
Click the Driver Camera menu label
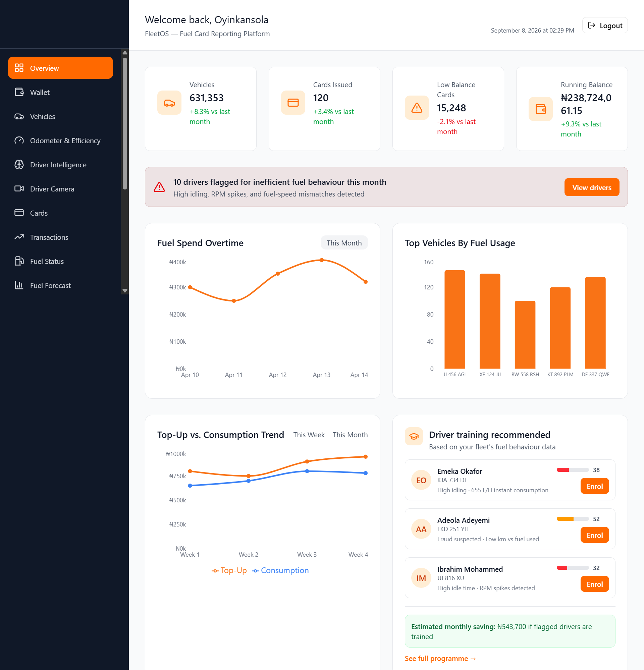52,189
